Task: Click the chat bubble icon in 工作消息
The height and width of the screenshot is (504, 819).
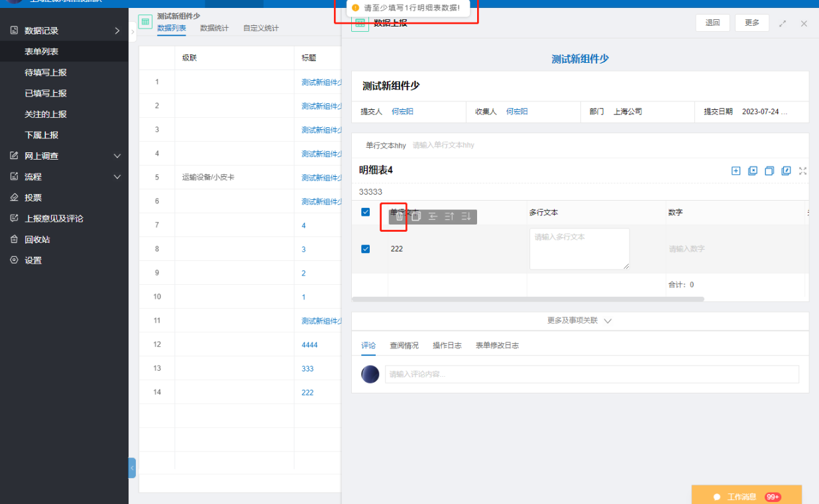Action: coord(717,497)
